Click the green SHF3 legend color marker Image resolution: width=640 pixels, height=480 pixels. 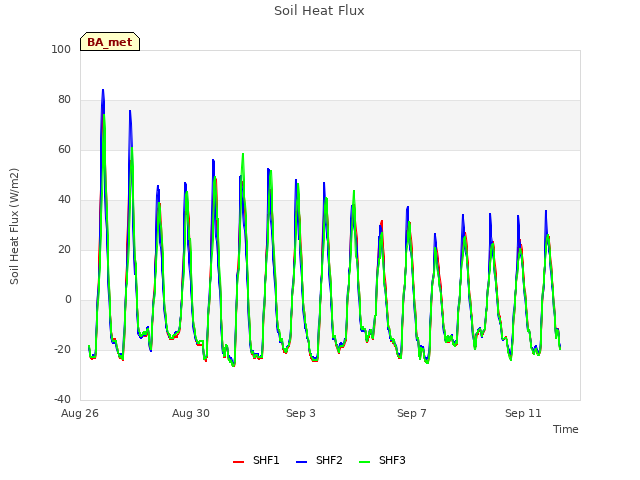pyautogui.click(x=364, y=462)
